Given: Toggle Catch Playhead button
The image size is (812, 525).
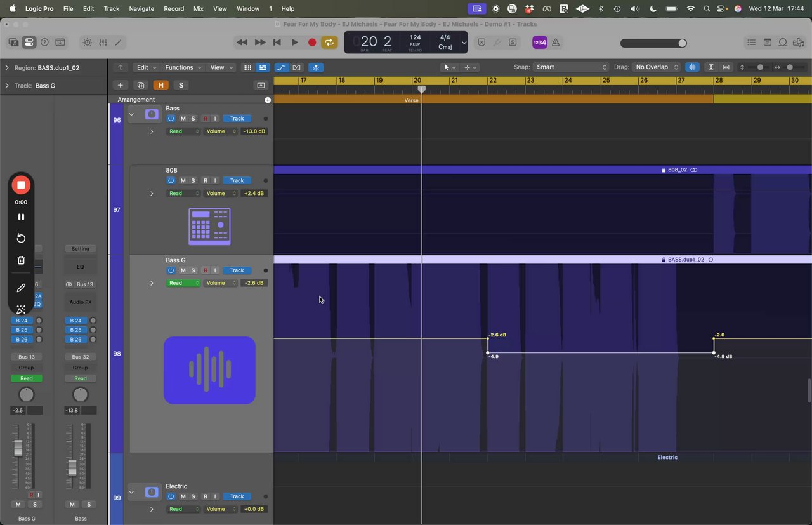Looking at the screenshot, I should 315,67.
